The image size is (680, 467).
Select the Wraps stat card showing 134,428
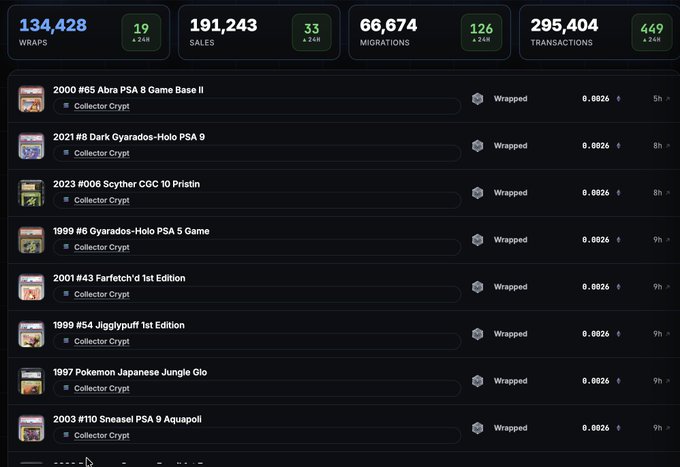pyautogui.click(x=88, y=32)
